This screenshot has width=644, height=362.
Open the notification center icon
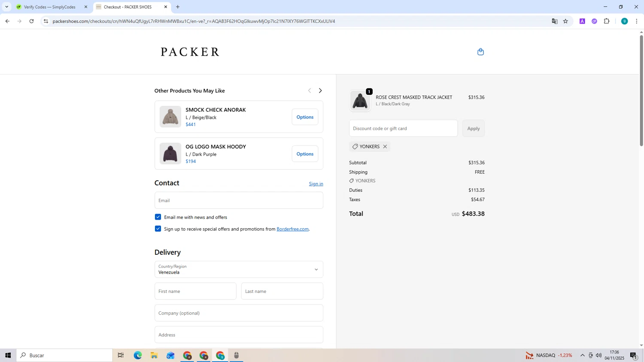click(x=634, y=355)
